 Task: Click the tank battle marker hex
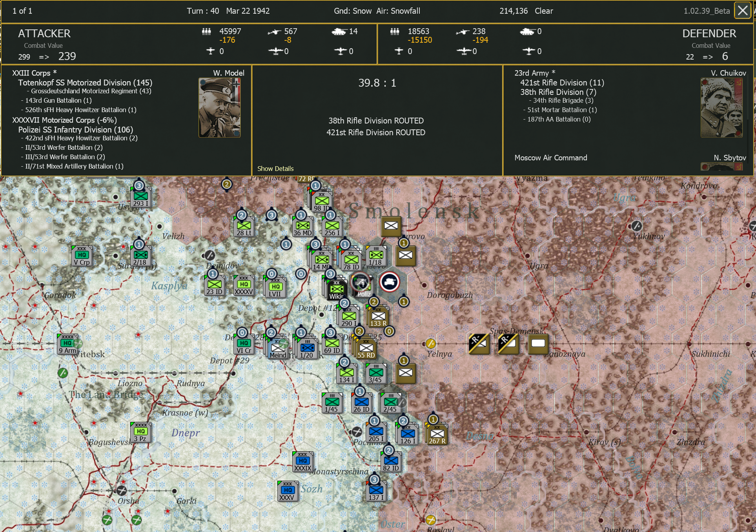point(390,282)
